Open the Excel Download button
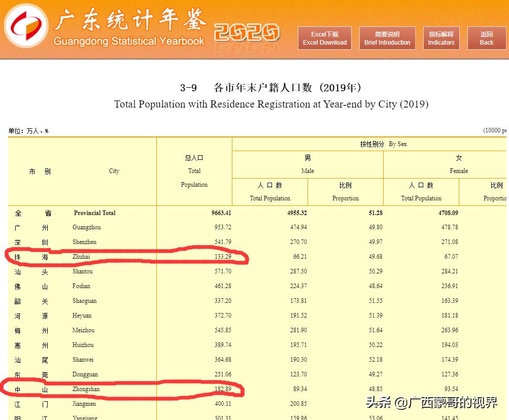Image resolution: width=509 pixels, height=420 pixels. [324, 38]
